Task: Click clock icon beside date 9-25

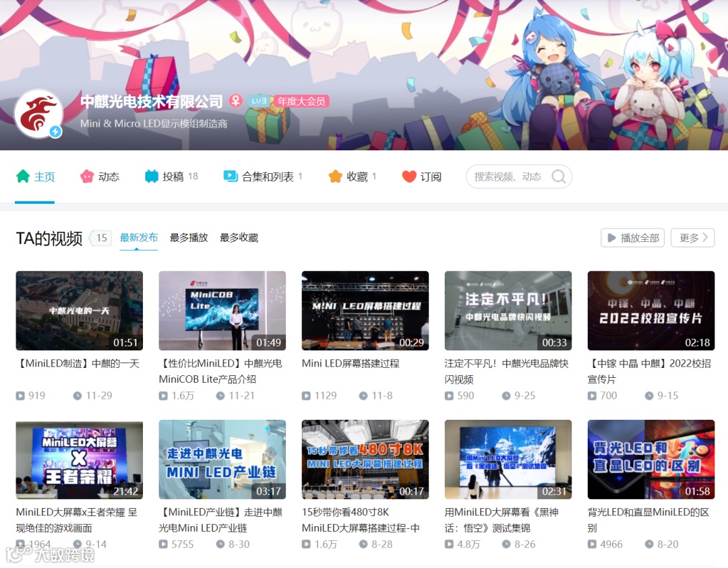Action: pos(506,396)
